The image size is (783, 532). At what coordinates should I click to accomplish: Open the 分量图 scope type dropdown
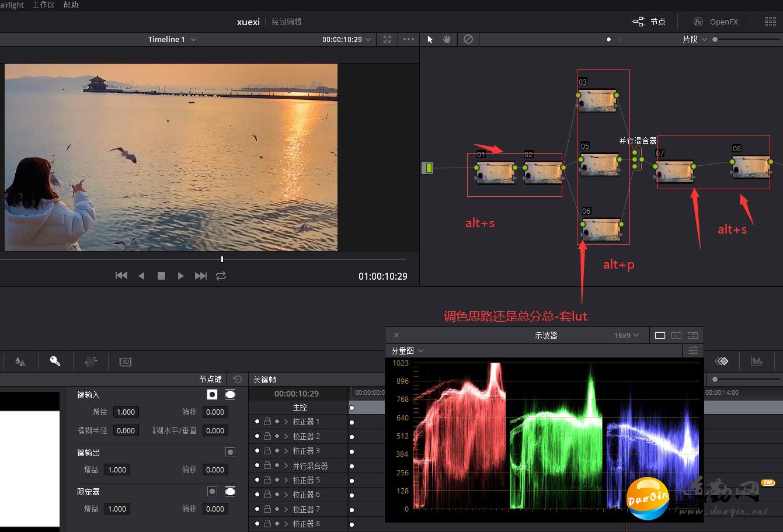408,350
